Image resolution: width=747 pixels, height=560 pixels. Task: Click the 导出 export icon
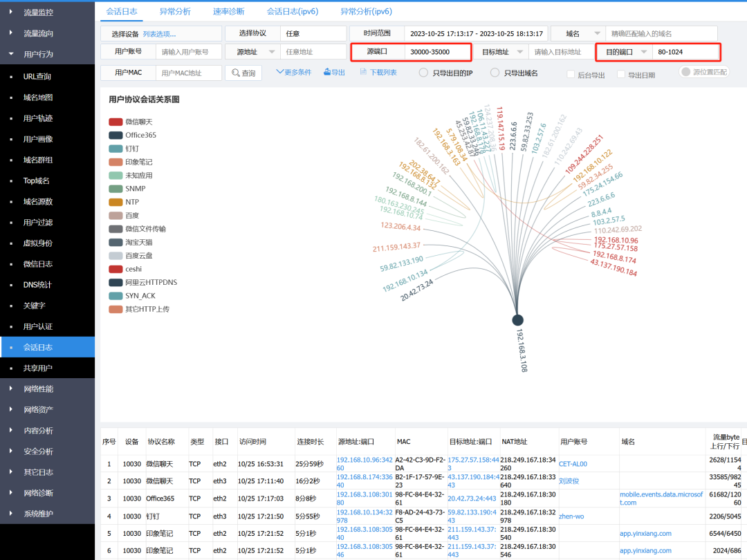[326, 72]
